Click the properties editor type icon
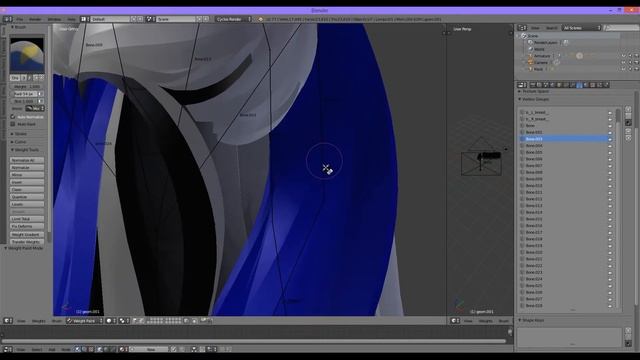 click(x=522, y=85)
